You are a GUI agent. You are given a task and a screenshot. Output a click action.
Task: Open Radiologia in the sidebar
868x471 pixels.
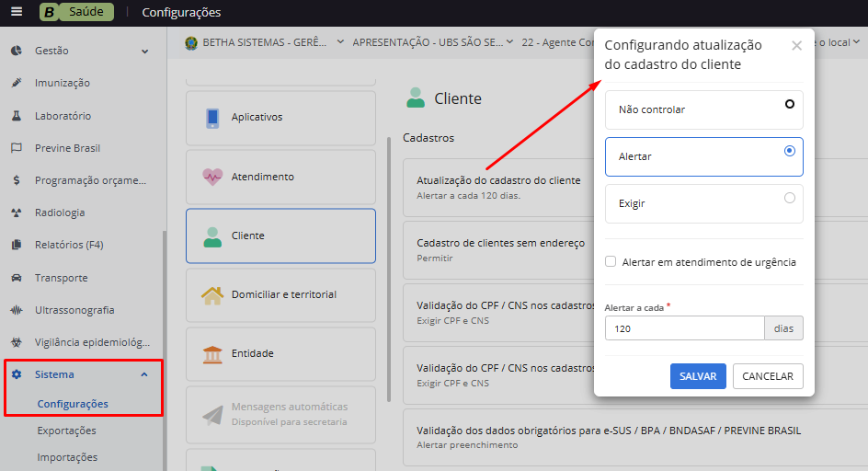coord(60,213)
